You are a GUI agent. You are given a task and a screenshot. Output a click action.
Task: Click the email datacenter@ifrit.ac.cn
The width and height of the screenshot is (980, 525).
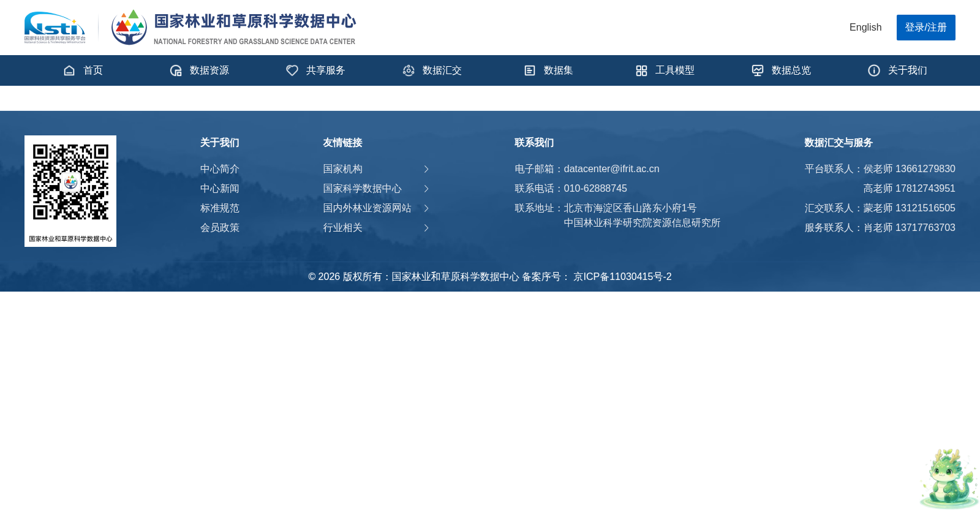pyautogui.click(x=611, y=169)
